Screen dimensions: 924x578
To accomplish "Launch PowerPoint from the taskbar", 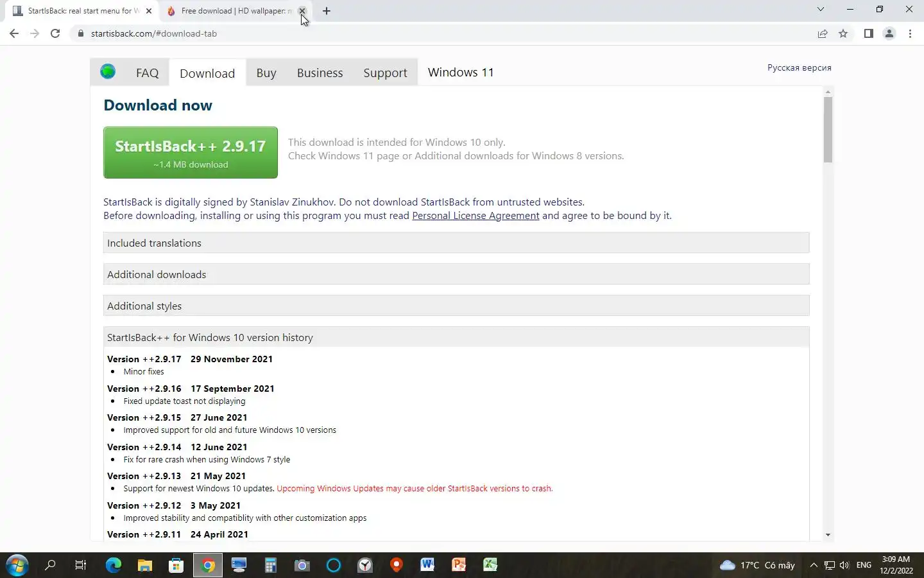I will coord(459,565).
